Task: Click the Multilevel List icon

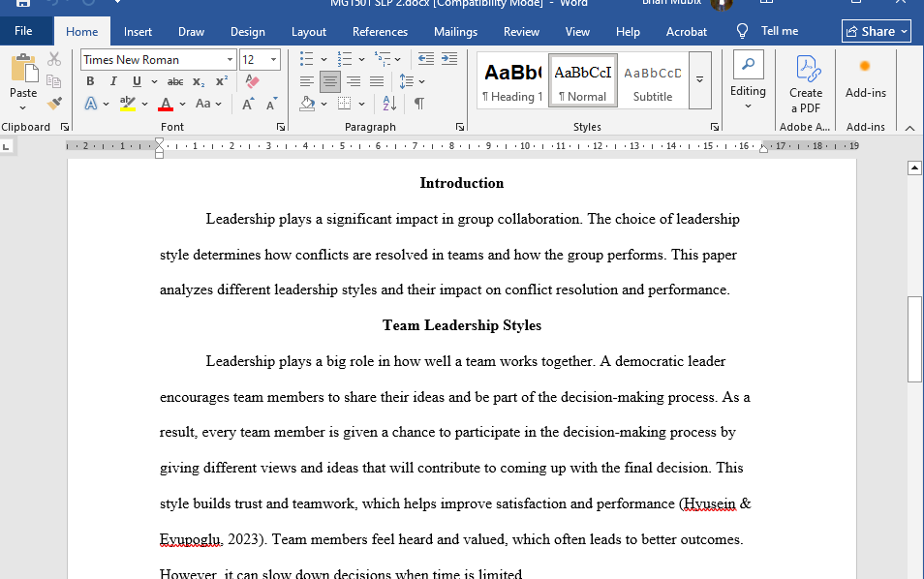Action: 383,59
